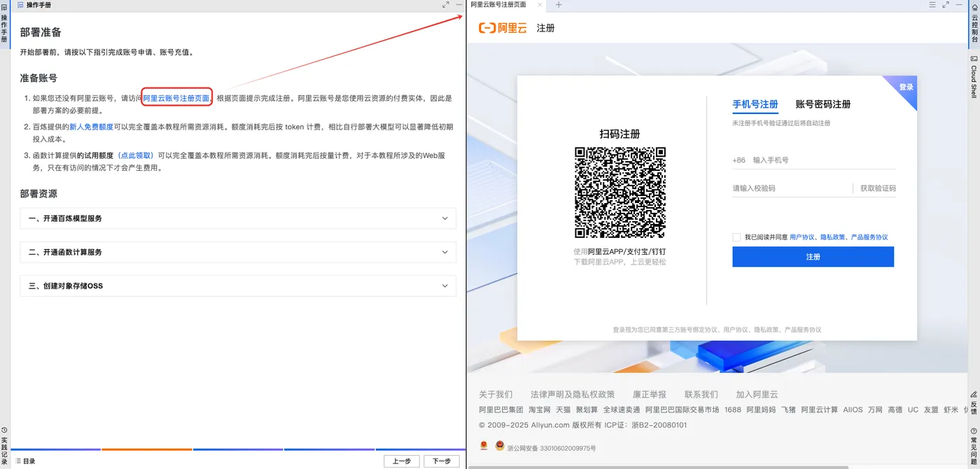The height and width of the screenshot is (469, 980).
Task: Click the police badge icon in footer
Action: point(500,446)
